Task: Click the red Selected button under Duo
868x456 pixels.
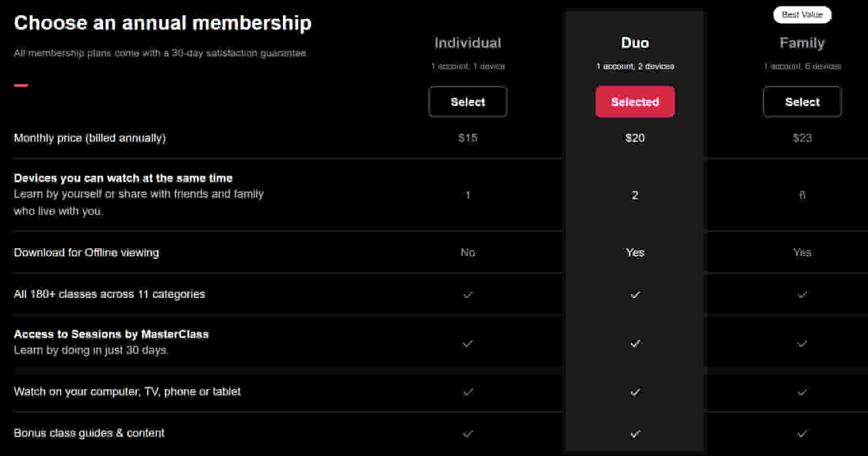Action: point(635,102)
